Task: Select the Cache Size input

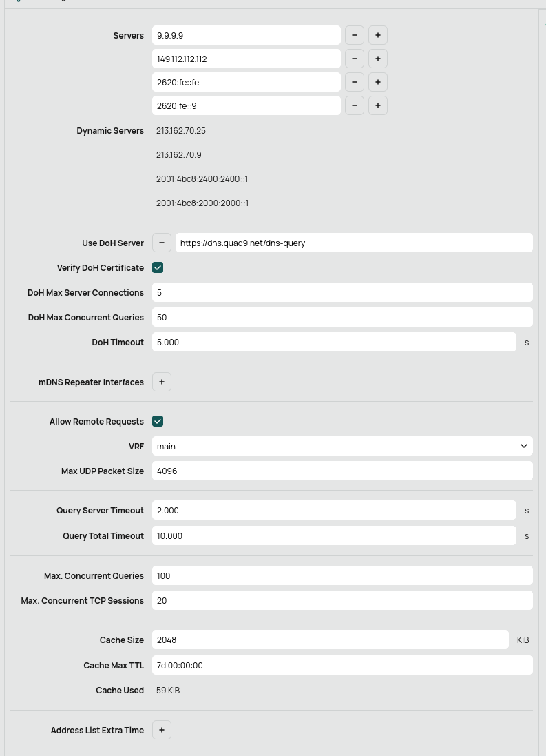Action: tap(330, 640)
